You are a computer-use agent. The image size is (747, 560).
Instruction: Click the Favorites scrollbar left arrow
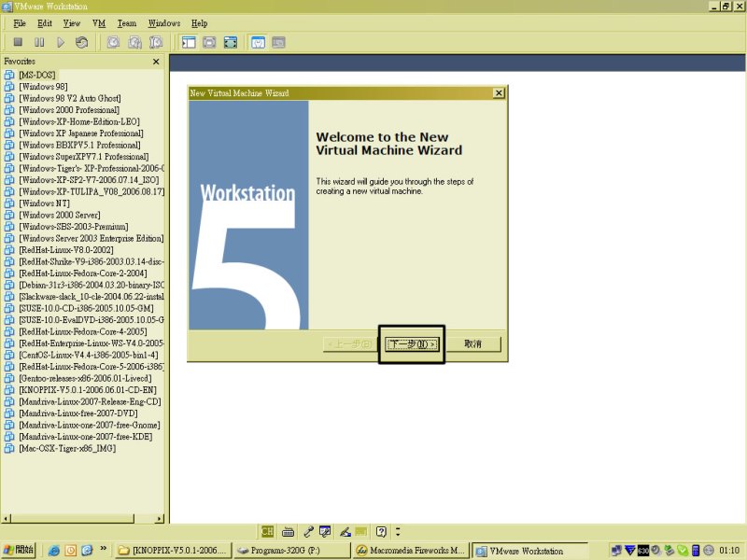(7, 519)
